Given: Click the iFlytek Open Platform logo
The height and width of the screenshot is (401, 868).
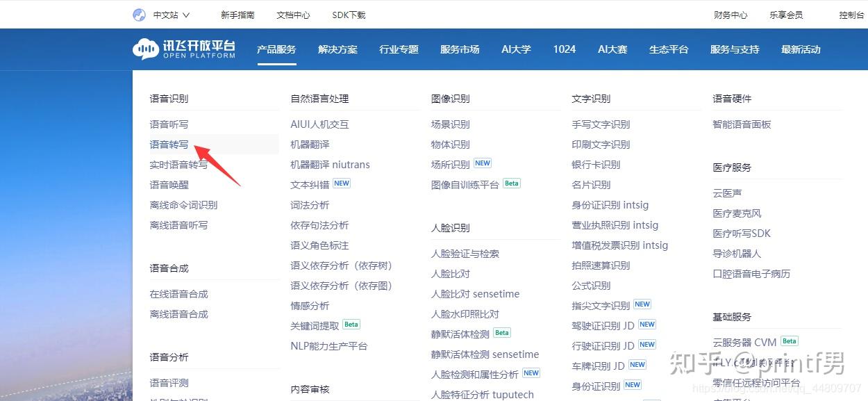Looking at the screenshot, I should coord(184,49).
